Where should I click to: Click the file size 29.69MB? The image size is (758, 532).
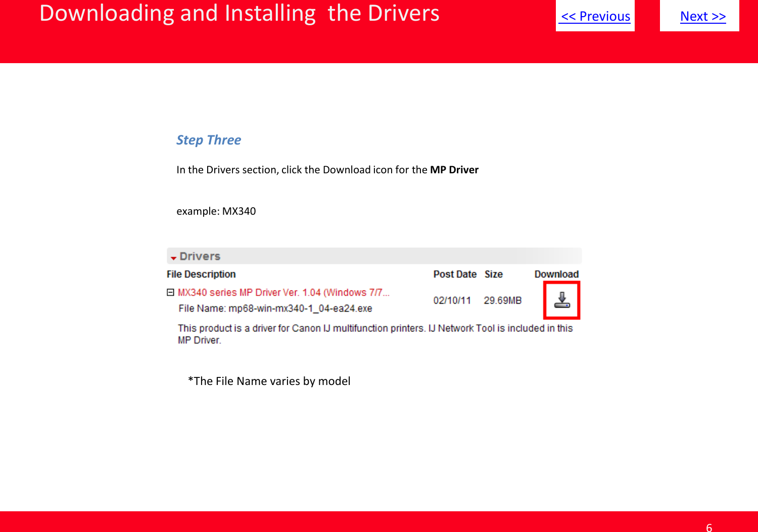click(502, 301)
